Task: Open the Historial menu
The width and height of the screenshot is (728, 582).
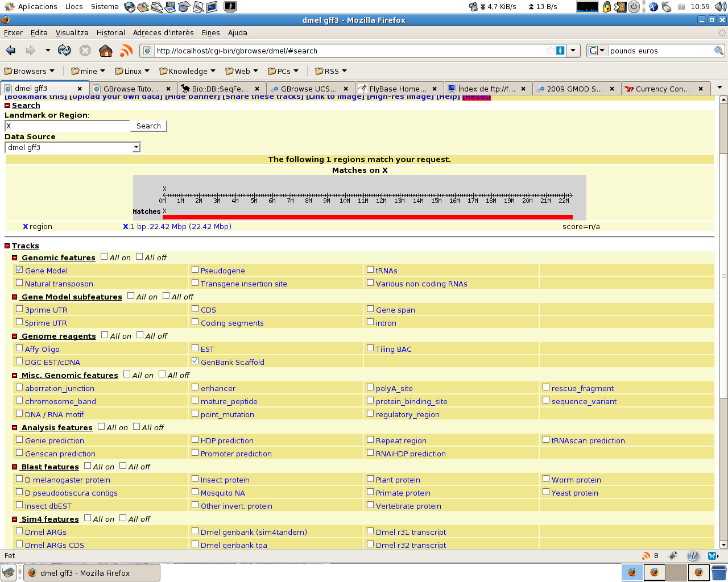Action: click(110, 33)
